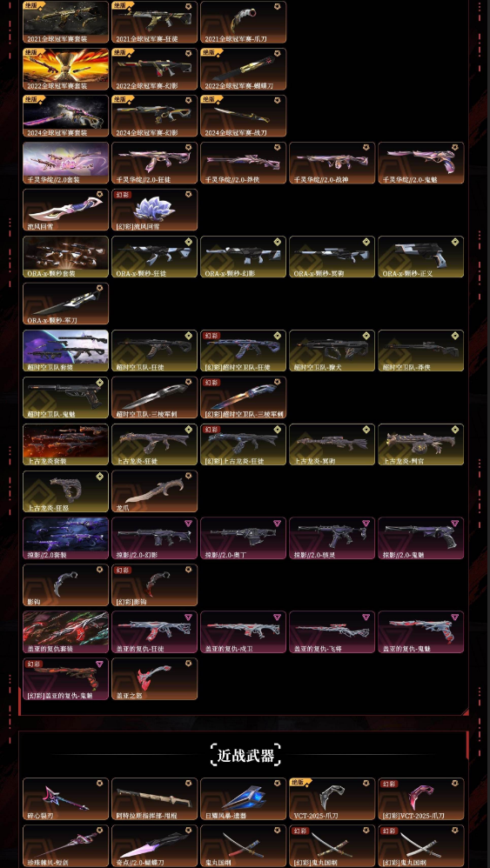Pick the ORA-x-瞬秒-军刀 knife card

pos(66,304)
